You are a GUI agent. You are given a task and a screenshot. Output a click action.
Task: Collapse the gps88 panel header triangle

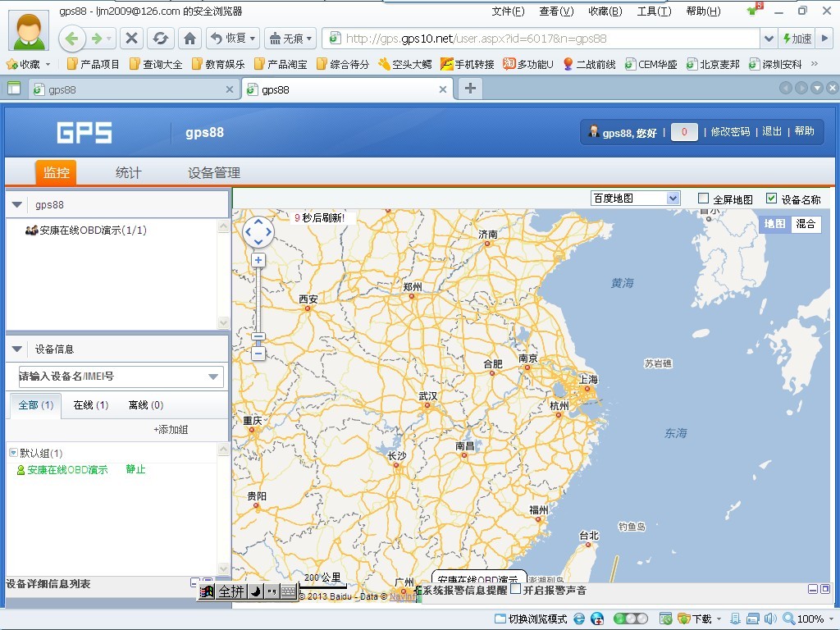(x=16, y=204)
